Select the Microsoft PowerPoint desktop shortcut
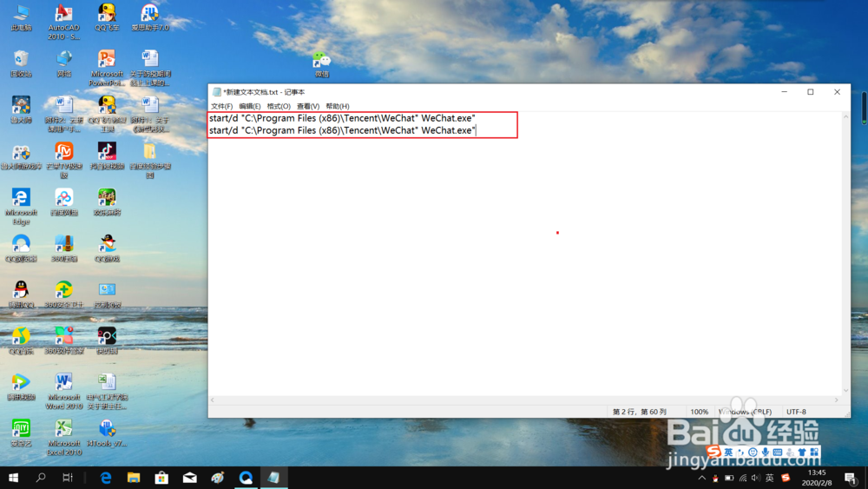Screen dimensions: 868x489 coord(107,68)
